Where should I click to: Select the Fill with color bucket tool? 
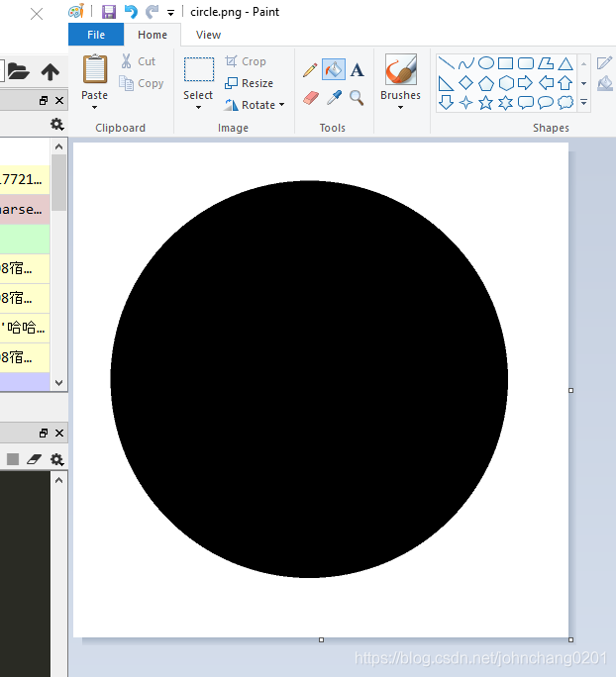tap(334, 69)
